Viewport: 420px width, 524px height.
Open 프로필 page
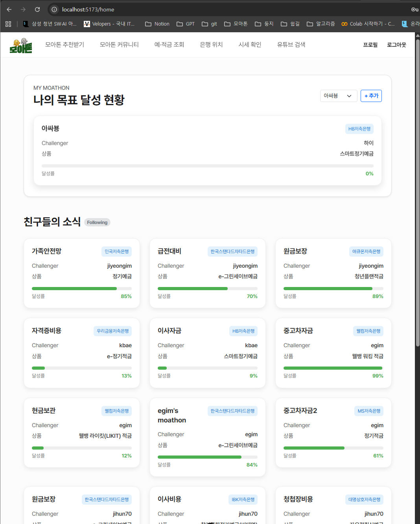tap(370, 45)
